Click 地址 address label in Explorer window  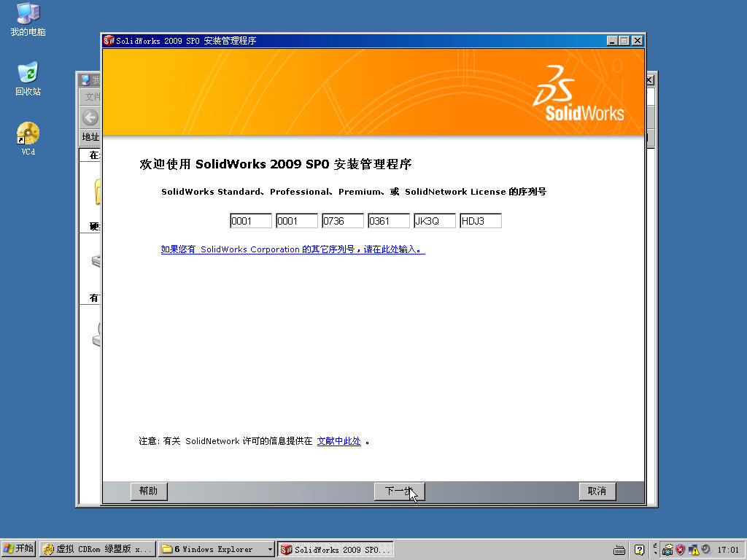[x=90, y=137]
